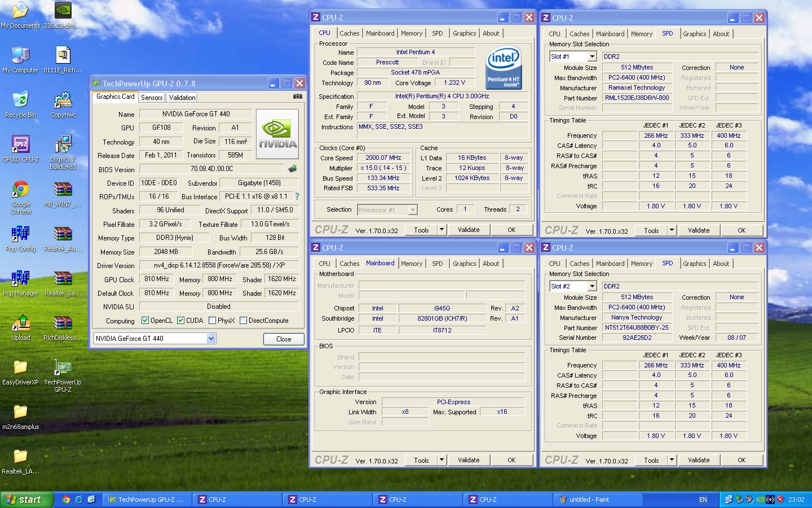
Task: Click the Start button on the taskbar
Action: click(24, 500)
